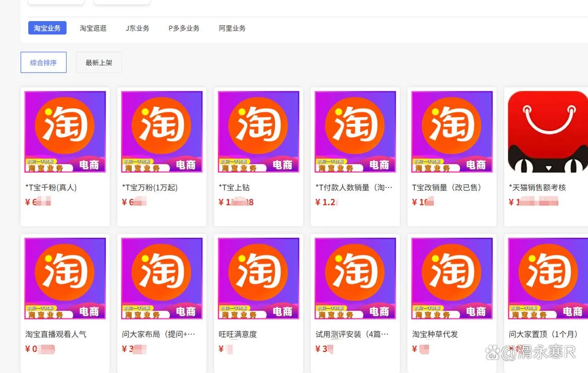
Task: Click the 淘宝种草代发 title
Action: (x=435, y=334)
